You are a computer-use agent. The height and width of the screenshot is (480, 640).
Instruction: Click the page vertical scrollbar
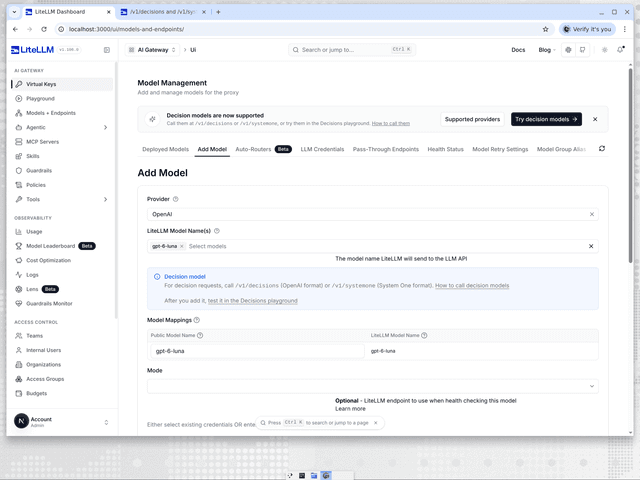630,166
